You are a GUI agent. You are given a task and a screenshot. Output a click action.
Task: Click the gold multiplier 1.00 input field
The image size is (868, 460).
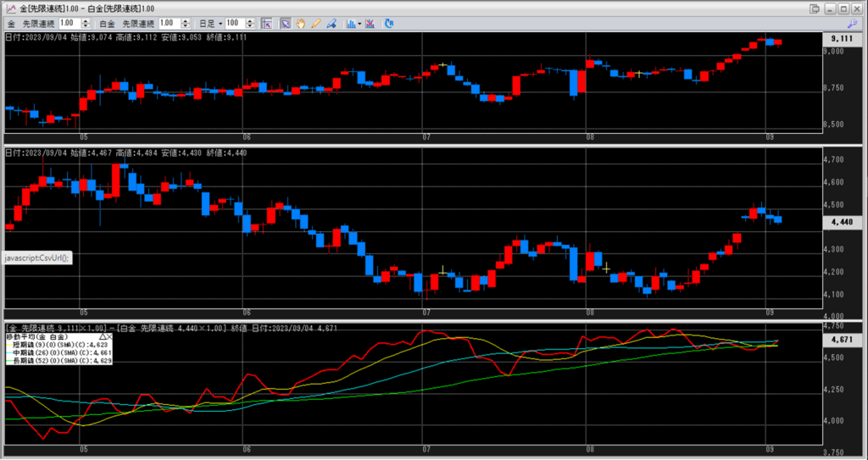69,23
